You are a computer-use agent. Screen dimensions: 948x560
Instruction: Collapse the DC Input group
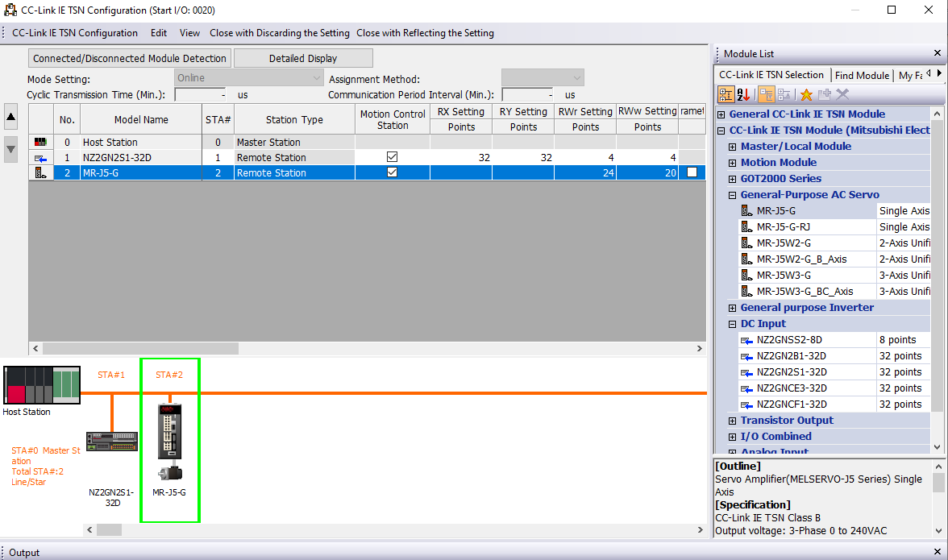point(732,324)
